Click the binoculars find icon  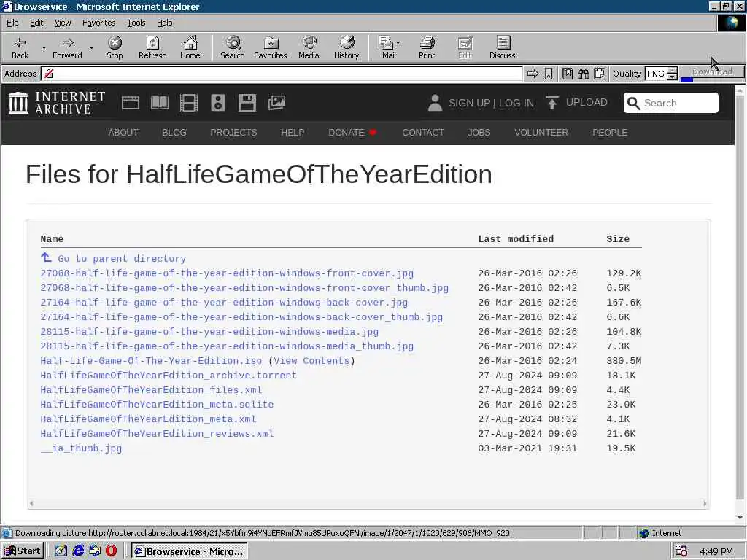pyautogui.click(x=584, y=74)
